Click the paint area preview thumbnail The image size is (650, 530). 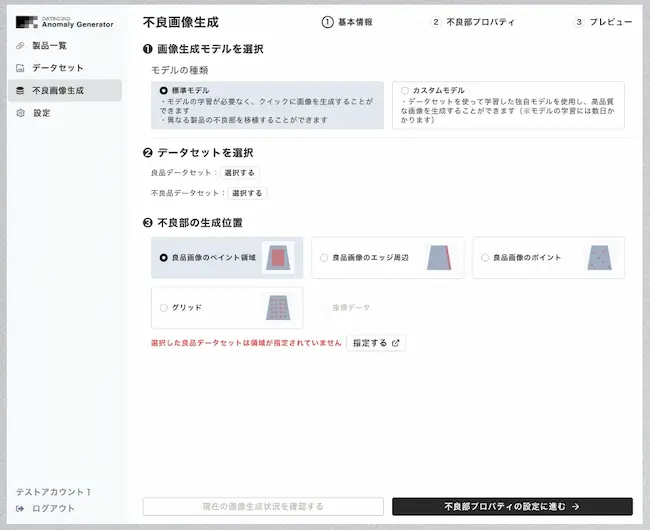(x=279, y=257)
